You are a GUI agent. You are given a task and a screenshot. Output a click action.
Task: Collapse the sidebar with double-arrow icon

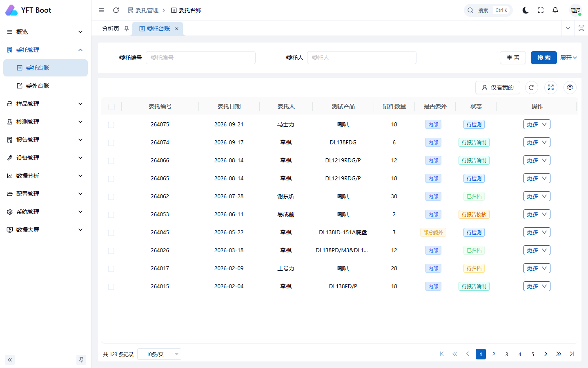point(10,360)
